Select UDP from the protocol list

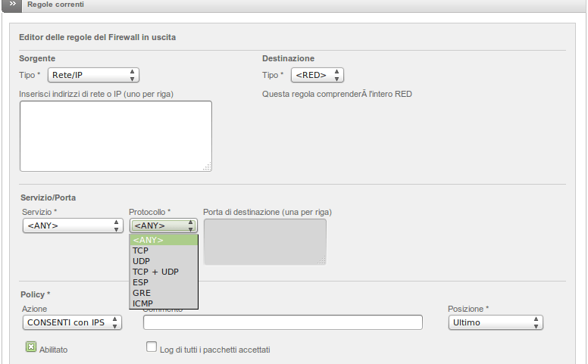164,261
